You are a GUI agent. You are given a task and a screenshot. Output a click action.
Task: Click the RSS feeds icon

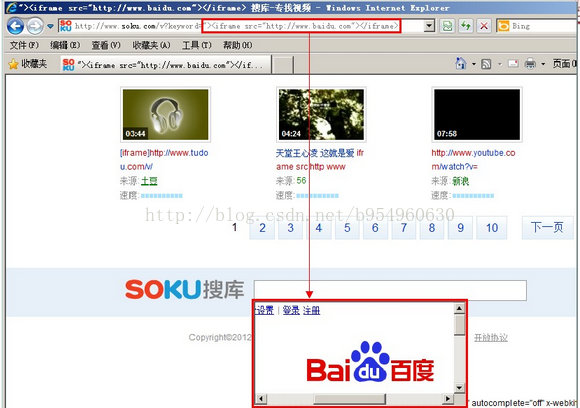coord(486,64)
